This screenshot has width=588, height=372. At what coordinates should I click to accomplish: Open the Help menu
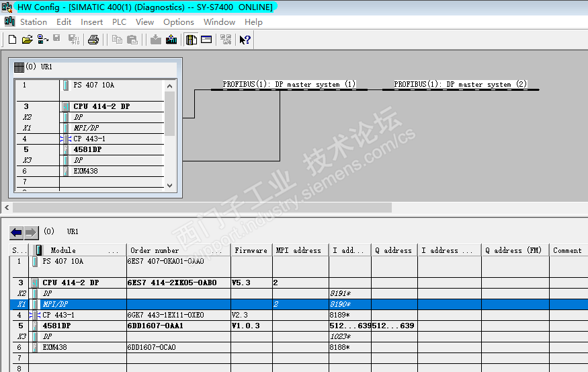[253, 22]
